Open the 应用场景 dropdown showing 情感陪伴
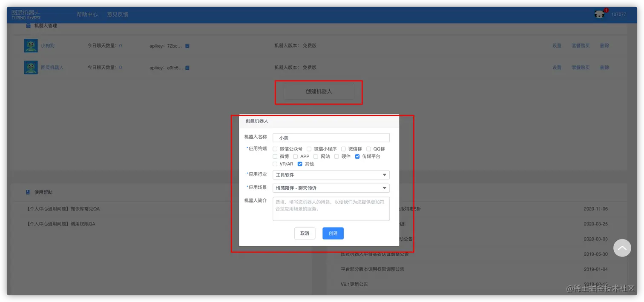This screenshot has width=644, height=302. tap(331, 188)
